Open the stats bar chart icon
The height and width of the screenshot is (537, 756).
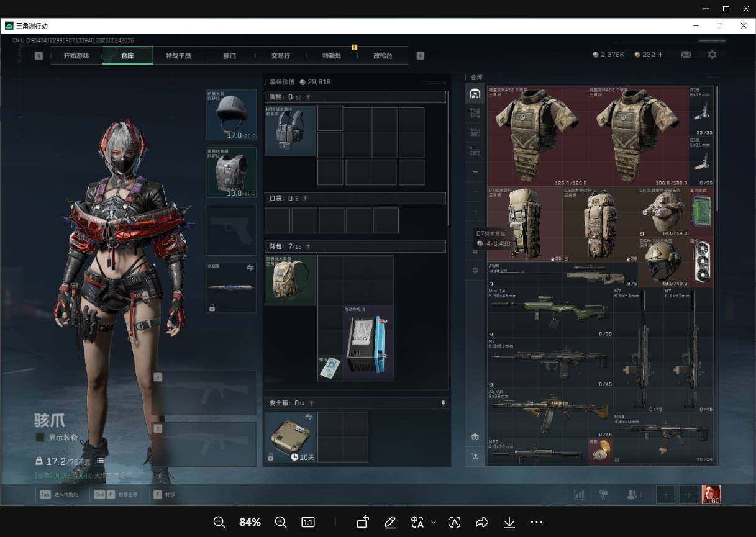point(579,495)
